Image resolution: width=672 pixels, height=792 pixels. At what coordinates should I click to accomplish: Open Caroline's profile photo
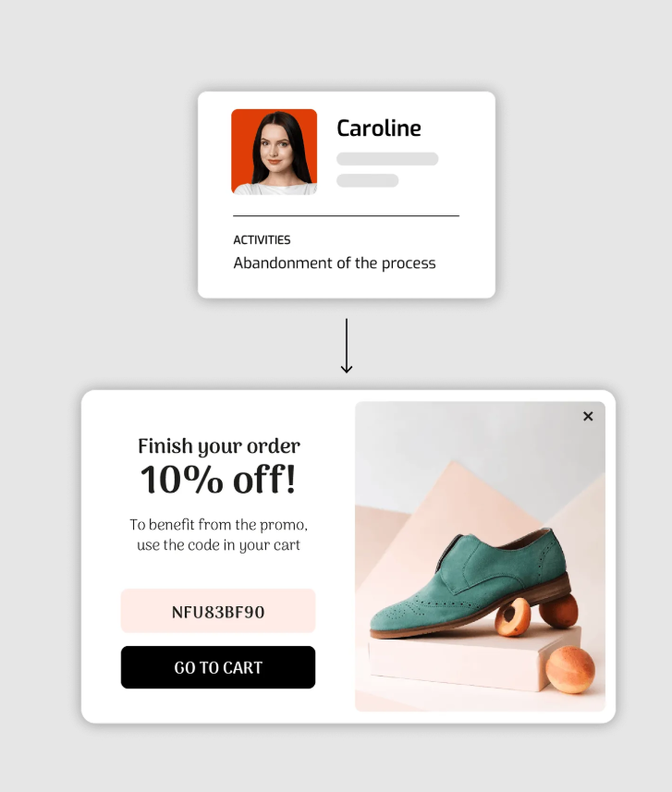[x=274, y=152]
